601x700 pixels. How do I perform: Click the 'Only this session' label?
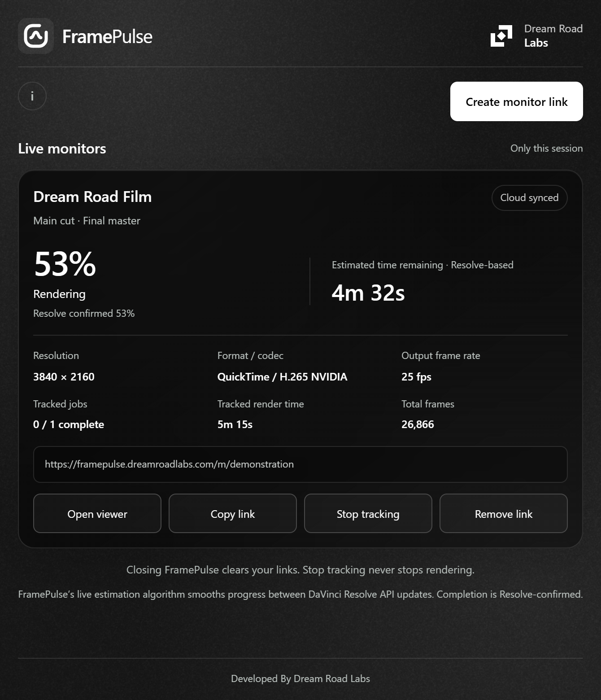click(547, 148)
